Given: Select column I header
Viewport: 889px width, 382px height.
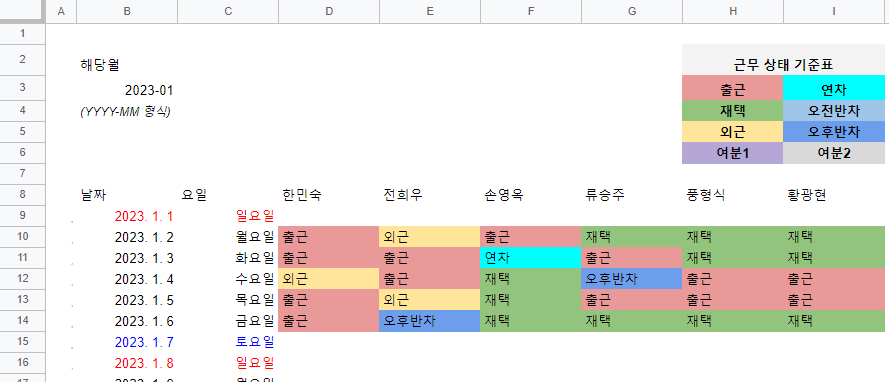Looking at the screenshot, I should [833, 11].
